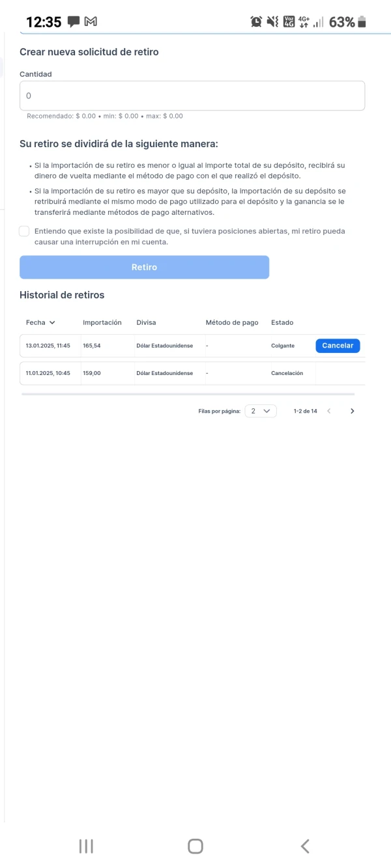Sort withdrawals by Fecha column
Viewport: 391px width, 868px height.
40,322
